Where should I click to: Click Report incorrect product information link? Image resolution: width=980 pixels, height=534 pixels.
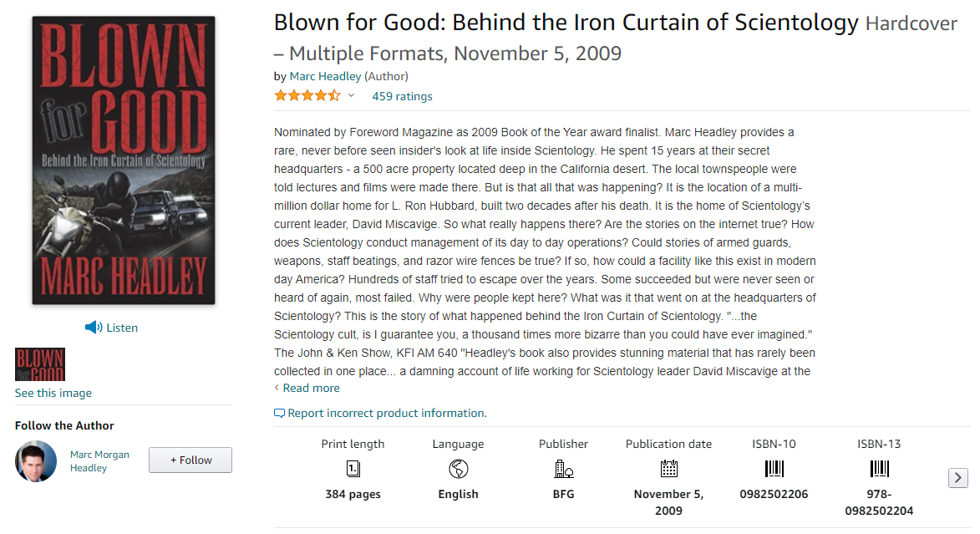387,414
